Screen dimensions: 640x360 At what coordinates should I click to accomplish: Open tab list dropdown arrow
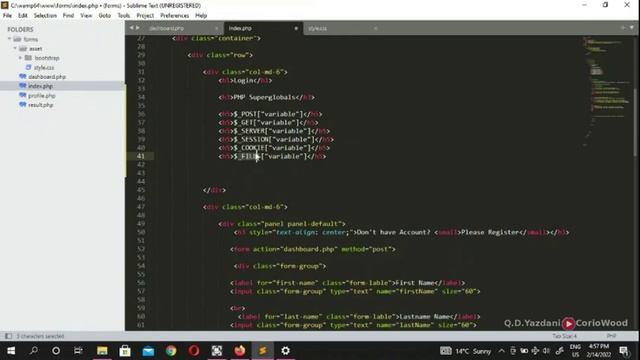(631, 28)
